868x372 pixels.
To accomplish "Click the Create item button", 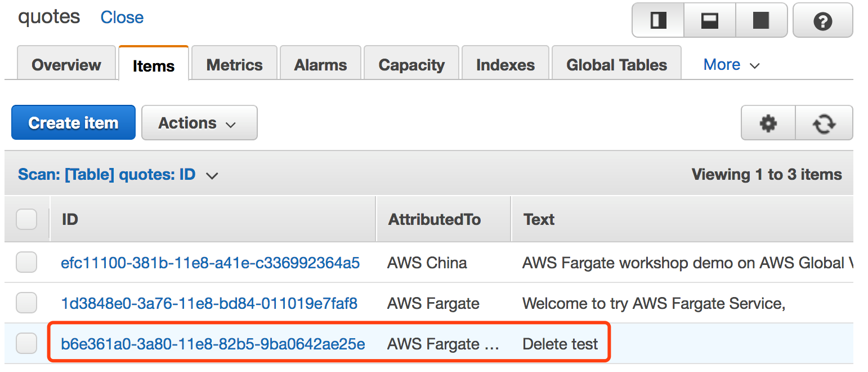I will click(73, 123).
